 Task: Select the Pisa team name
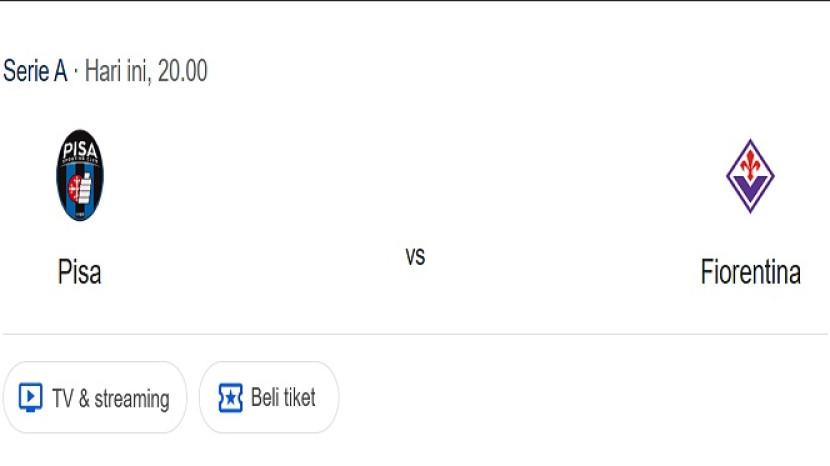click(x=79, y=272)
